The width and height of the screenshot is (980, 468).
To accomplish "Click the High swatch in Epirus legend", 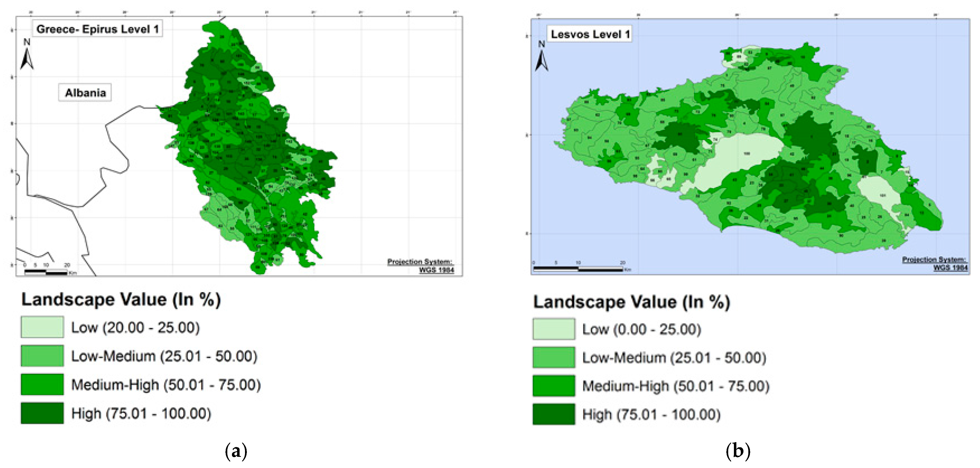I will pyautogui.click(x=42, y=413).
